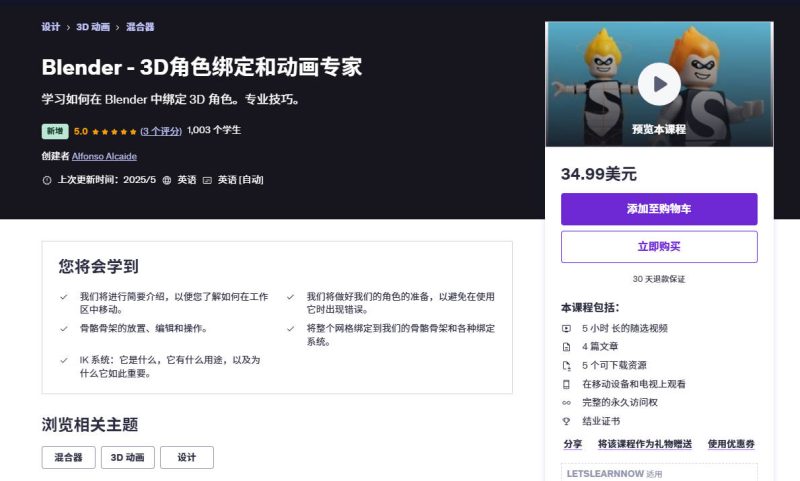Click the 浏览相关主题 heading
This screenshot has width=800, height=481.
90,424
